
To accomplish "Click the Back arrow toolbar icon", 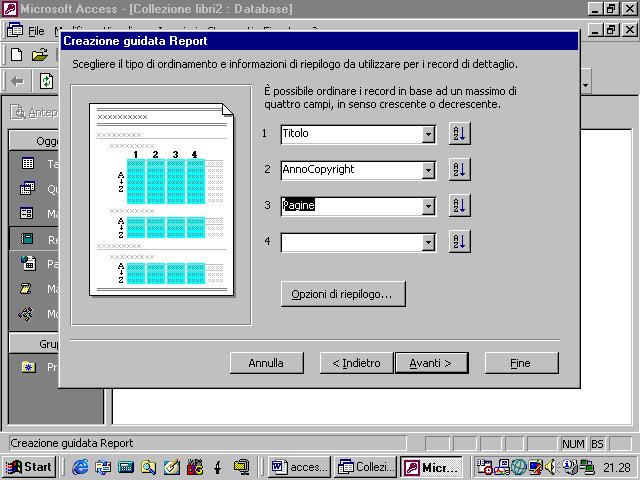I will click(x=18, y=82).
